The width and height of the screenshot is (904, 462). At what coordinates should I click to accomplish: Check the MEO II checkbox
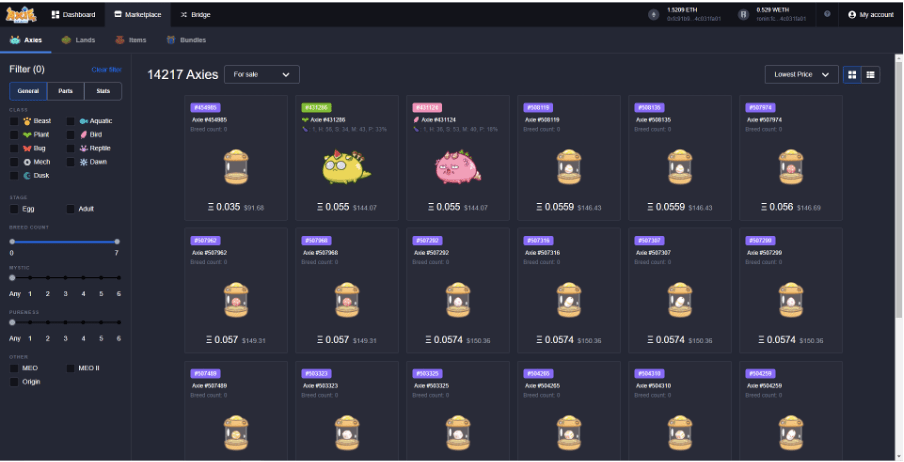pos(70,368)
